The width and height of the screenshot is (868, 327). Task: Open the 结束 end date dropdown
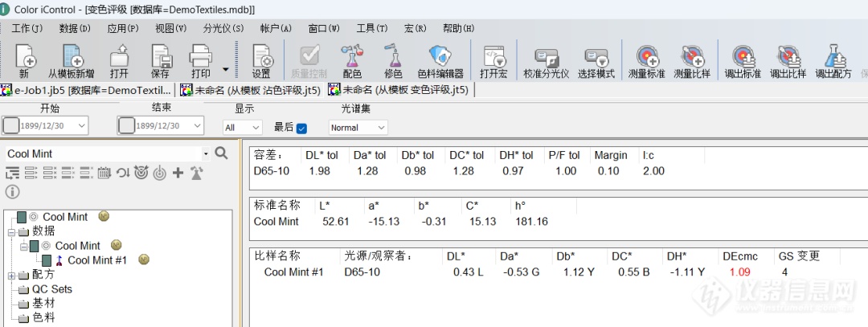tap(198, 126)
